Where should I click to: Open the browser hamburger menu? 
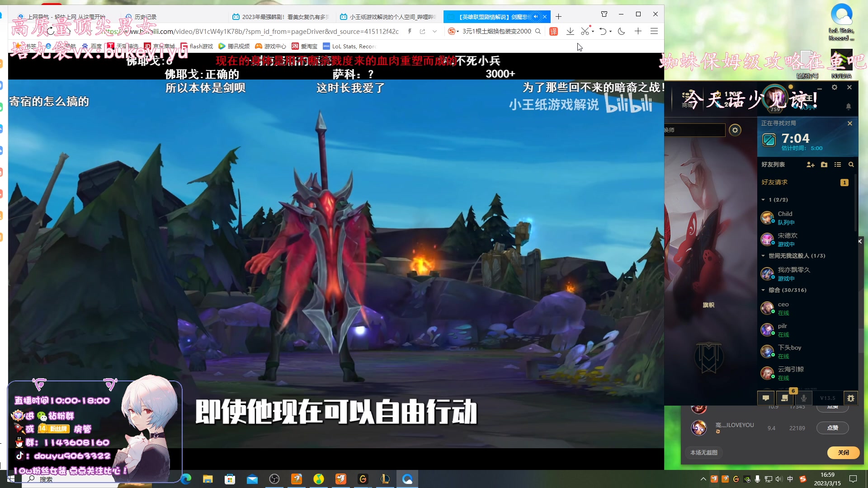[654, 31]
